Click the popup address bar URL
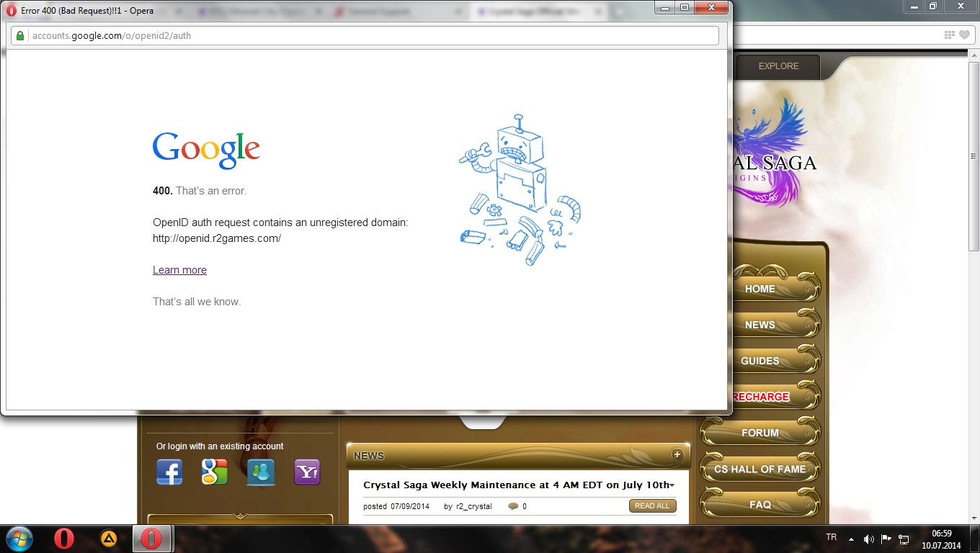 click(x=112, y=35)
